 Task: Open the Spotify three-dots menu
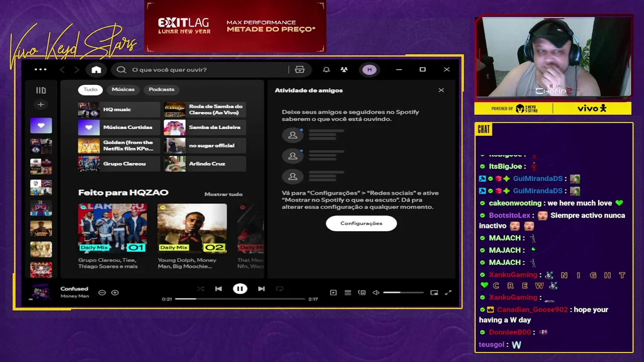click(x=40, y=69)
